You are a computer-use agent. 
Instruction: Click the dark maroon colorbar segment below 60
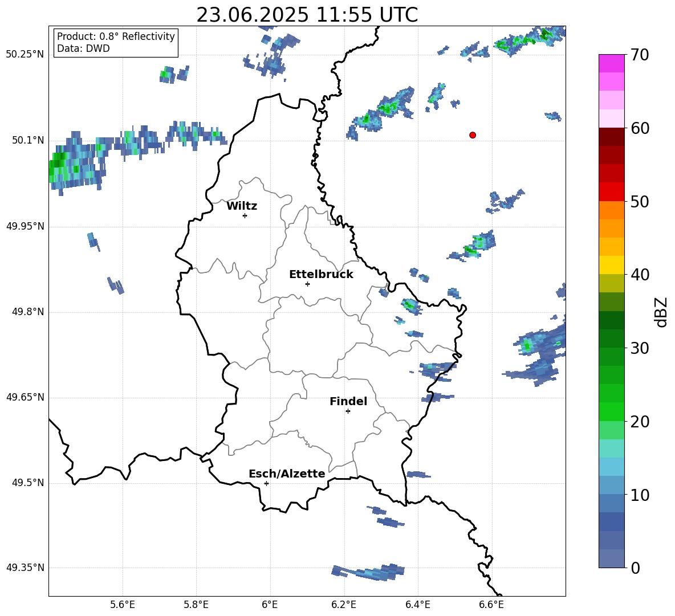click(x=612, y=137)
